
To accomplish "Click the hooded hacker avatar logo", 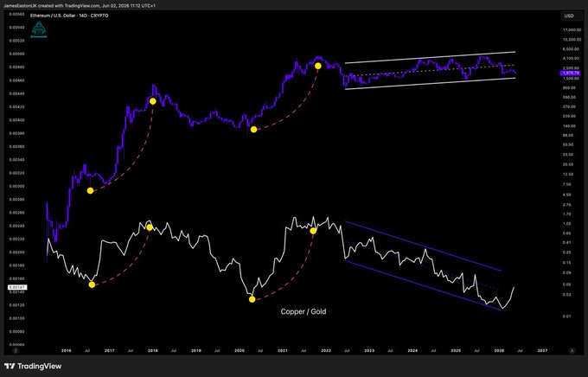I will [x=39, y=30].
